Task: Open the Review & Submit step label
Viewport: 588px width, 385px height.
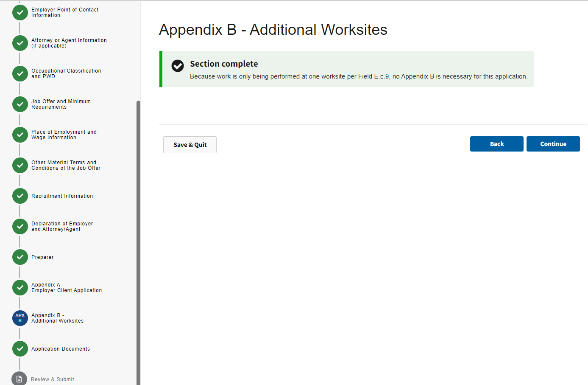Action: coord(53,379)
